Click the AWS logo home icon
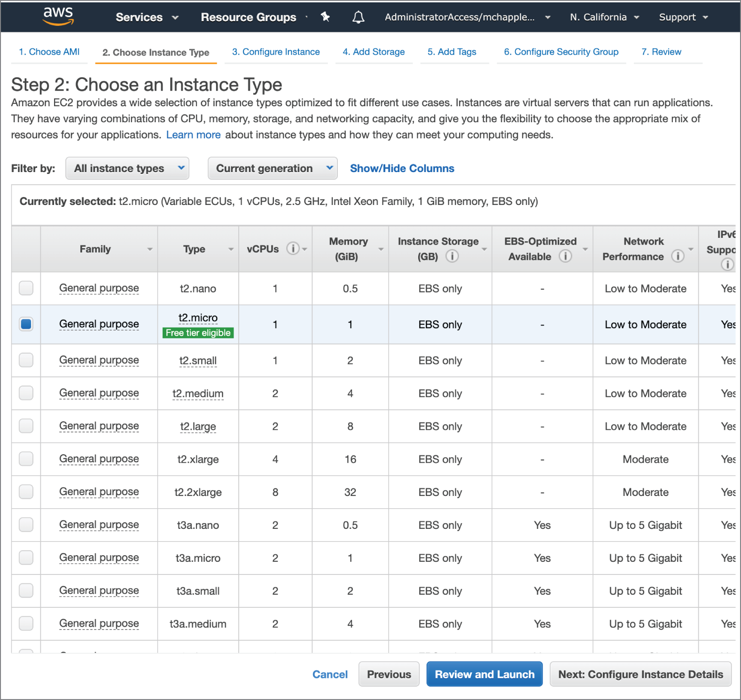 [x=58, y=16]
